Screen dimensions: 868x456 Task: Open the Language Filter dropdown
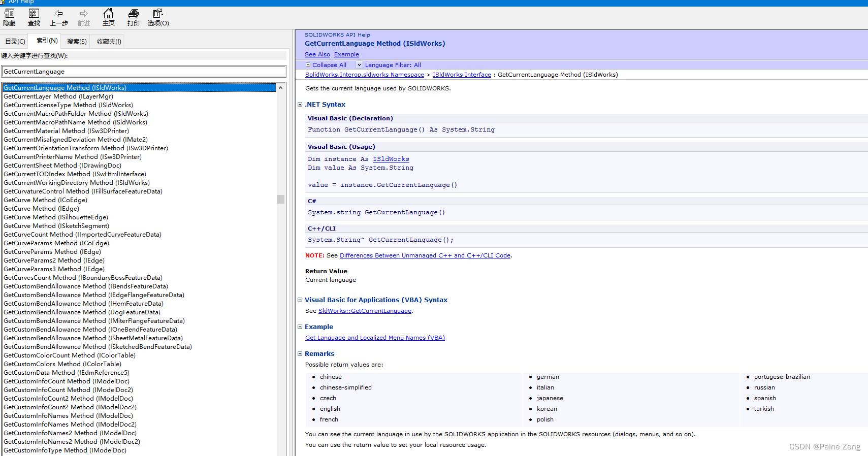(x=359, y=65)
